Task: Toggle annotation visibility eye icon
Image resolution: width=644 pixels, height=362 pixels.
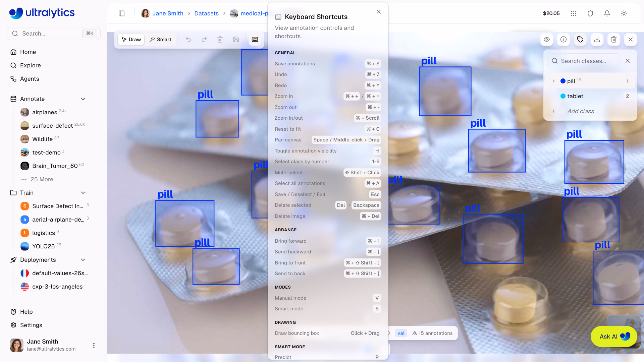Action: pyautogui.click(x=547, y=40)
